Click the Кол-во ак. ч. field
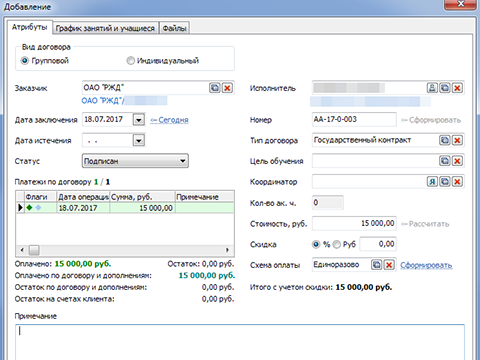Screen dimensions: 480x360 click(x=328, y=203)
